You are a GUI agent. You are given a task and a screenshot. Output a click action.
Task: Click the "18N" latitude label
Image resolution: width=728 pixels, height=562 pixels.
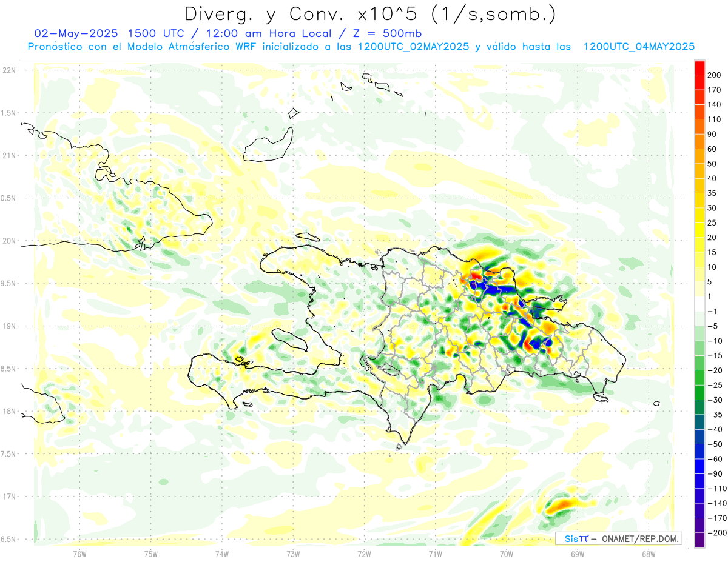coord(9,411)
